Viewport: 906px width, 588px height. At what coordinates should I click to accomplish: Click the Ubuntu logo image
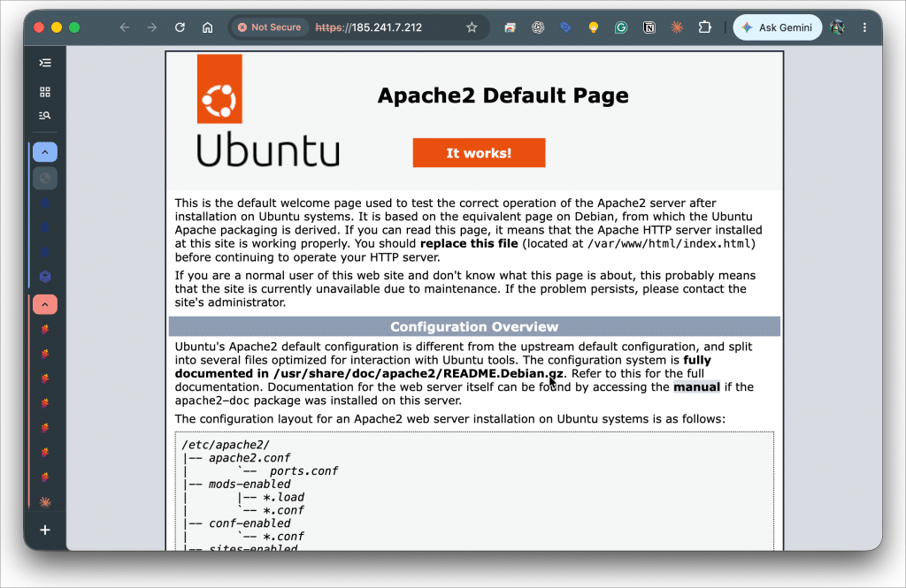[219, 88]
